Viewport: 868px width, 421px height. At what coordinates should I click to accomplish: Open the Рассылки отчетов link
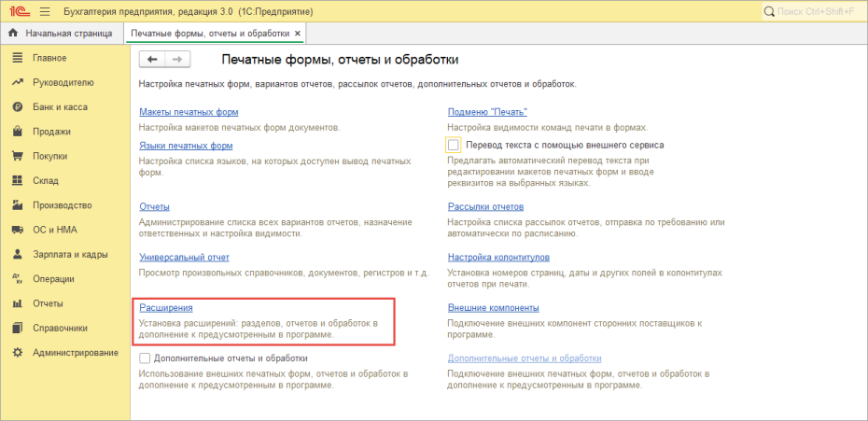[x=485, y=206]
